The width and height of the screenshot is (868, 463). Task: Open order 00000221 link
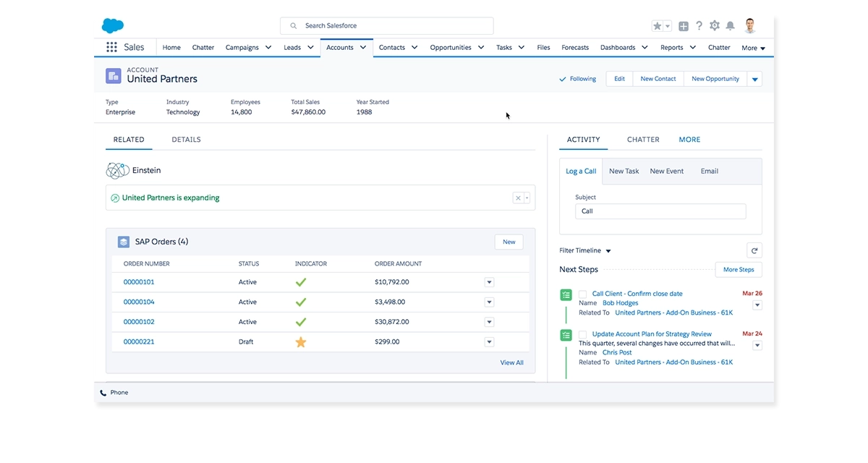tap(138, 341)
